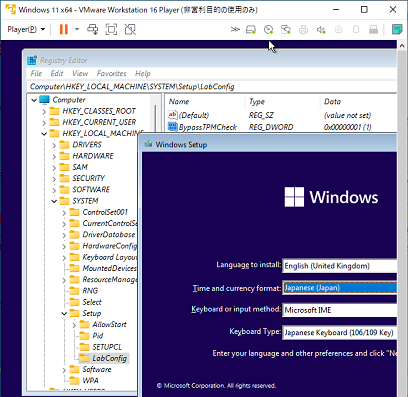Click the 0x00000001 (1) data cell
This screenshot has height=397, width=408.
pos(348,127)
